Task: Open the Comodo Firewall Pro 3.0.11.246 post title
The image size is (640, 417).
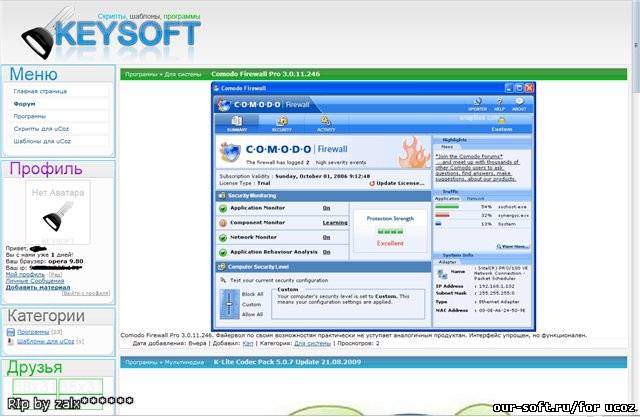Action: pyautogui.click(x=266, y=74)
